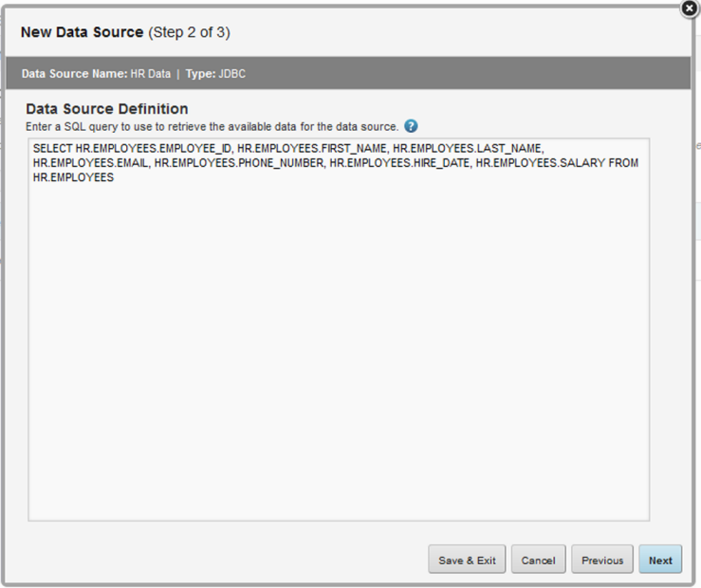Go back with the Previous button
The width and height of the screenshot is (701, 588).
point(602,559)
